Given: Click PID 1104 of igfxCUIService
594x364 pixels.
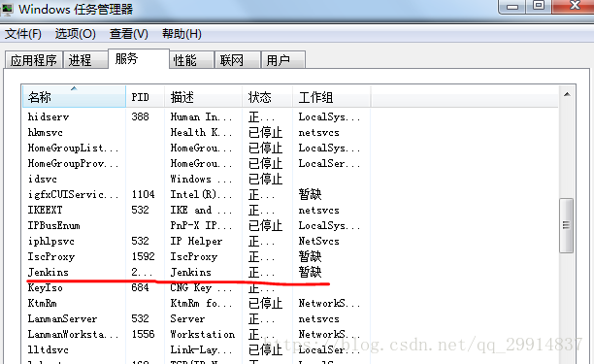Looking at the screenshot, I should tap(144, 194).
